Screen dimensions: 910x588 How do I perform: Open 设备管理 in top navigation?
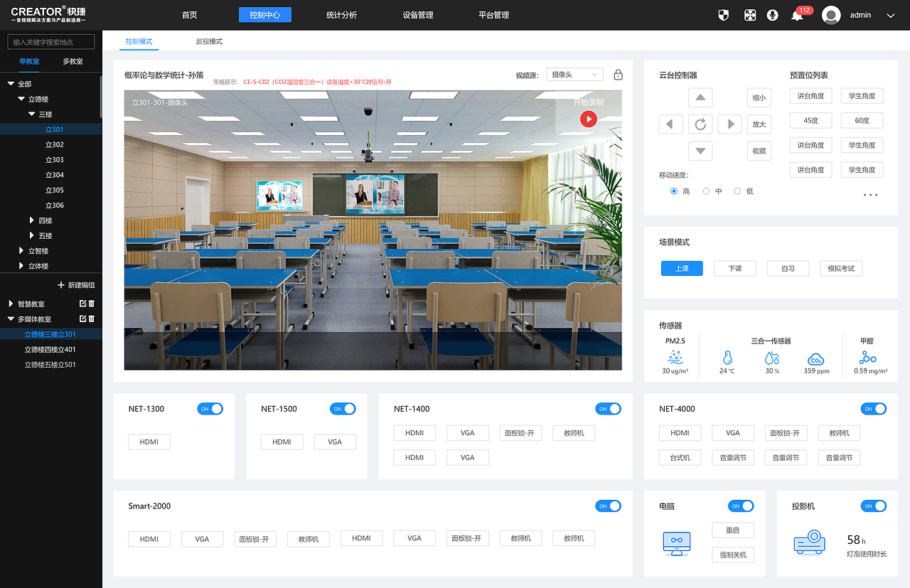pos(418,15)
